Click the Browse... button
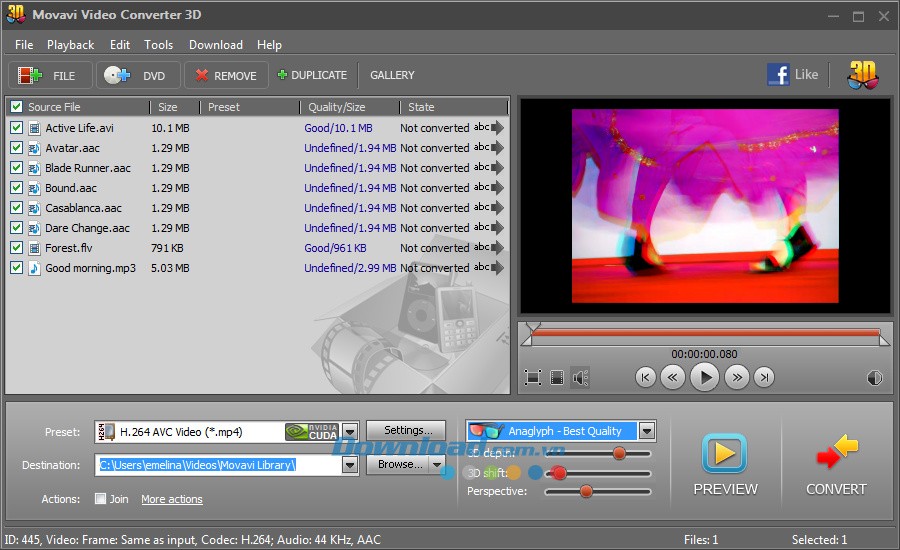Screen dimensions: 900x550 (x=399, y=464)
